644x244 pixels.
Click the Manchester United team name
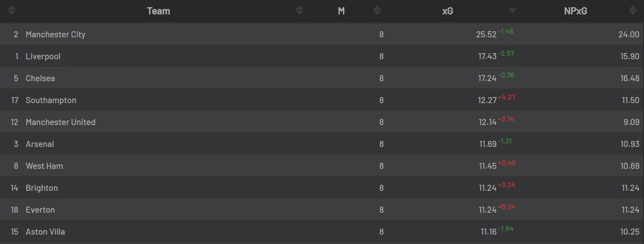60,122
